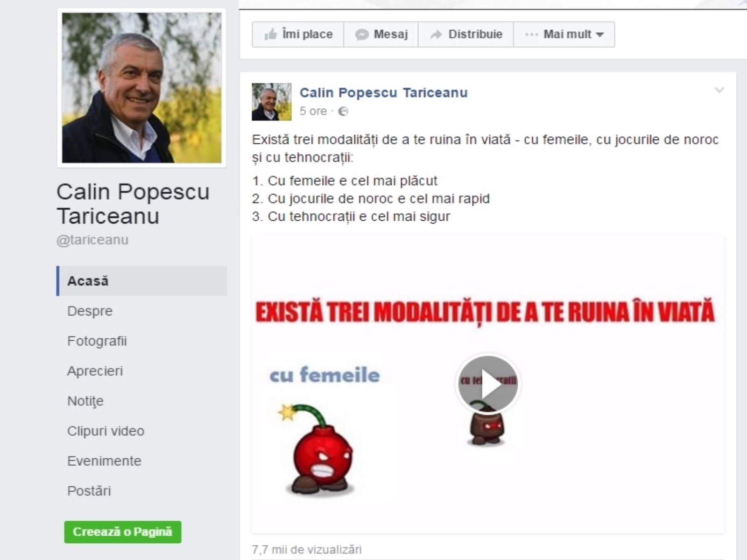The image size is (747, 560).
Task: Open the post options chevron
Action: [719, 90]
